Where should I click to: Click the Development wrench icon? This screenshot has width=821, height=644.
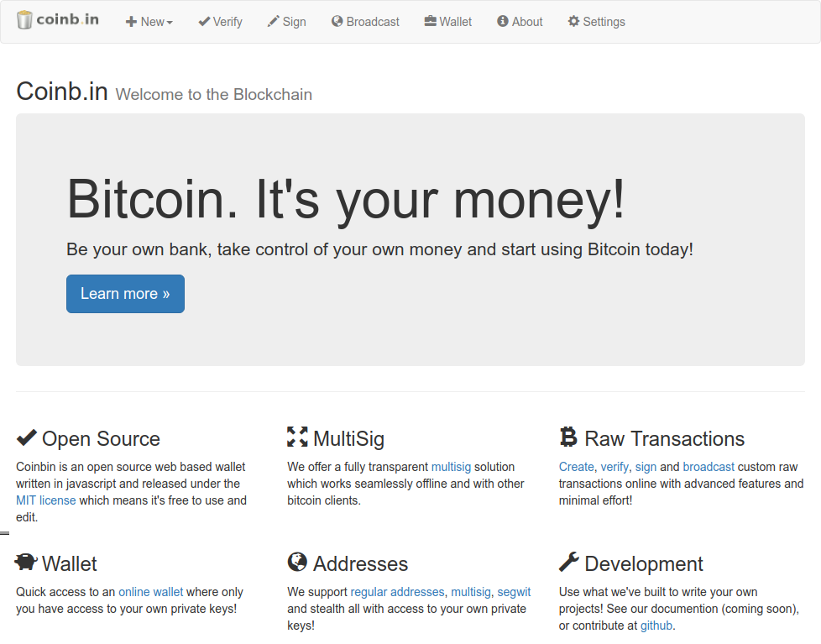569,563
